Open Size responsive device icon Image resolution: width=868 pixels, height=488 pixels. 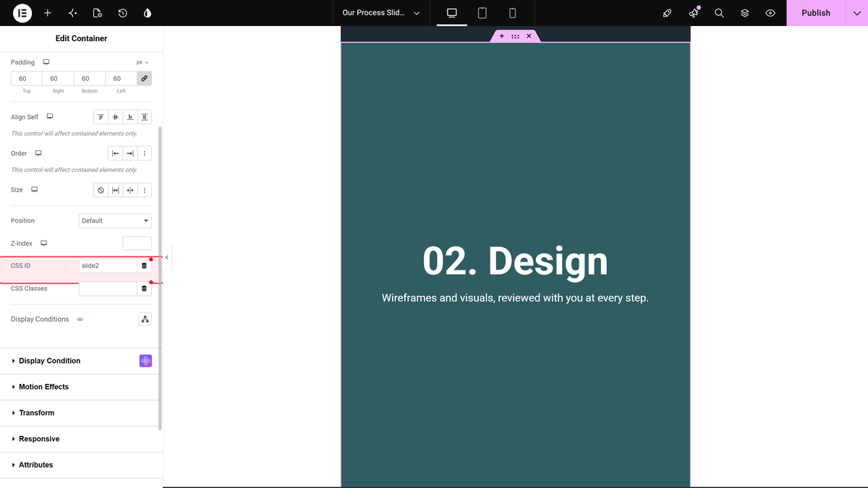click(34, 189)
